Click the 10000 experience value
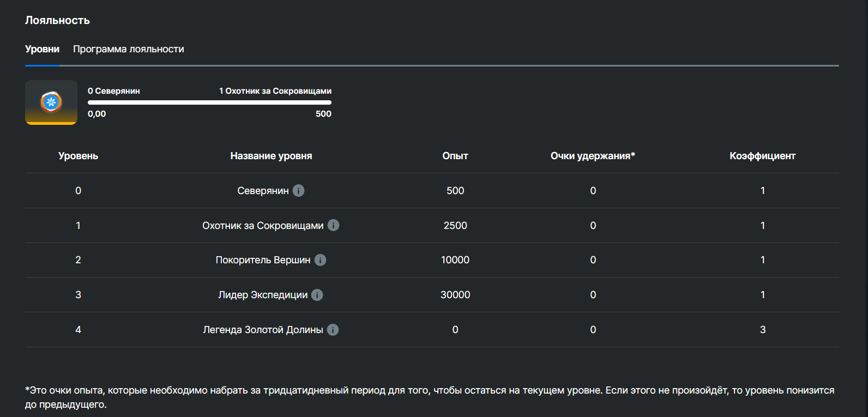The image size is (868, 417). [x=455, y=260]
